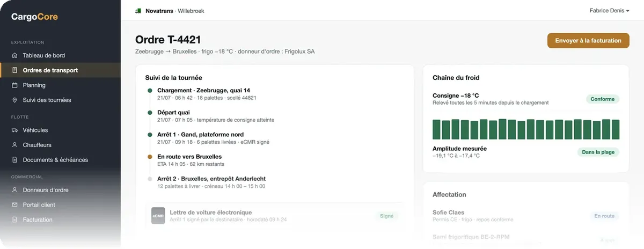644x249 pixels.
Task: Click the Portail client envelope icon
Action: click(x=14, y=205)
